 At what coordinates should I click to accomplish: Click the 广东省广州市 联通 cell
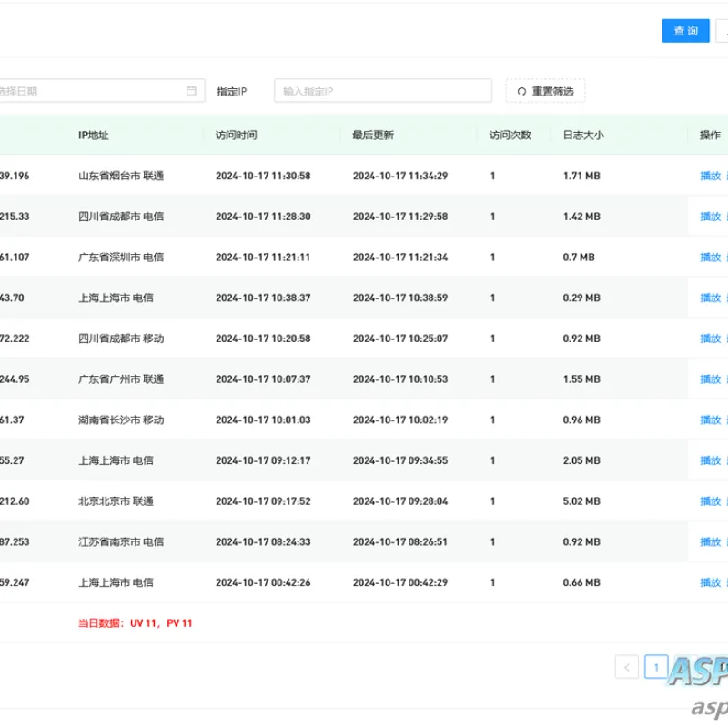(121, 379)
